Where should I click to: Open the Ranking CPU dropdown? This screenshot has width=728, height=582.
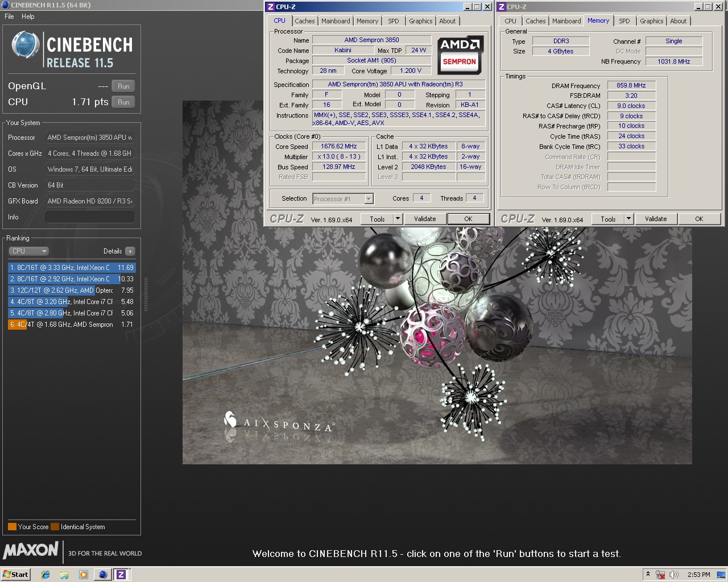28,251
